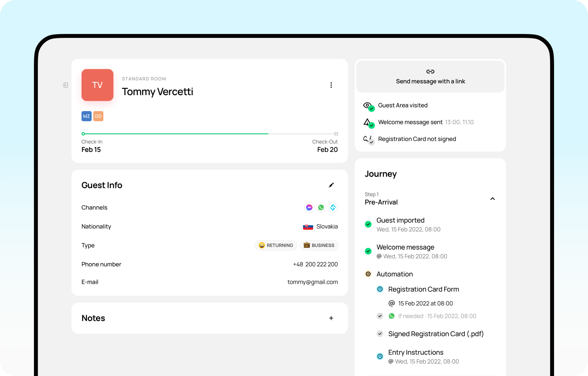The height and width of the screenshot is (376, 588).
Task: Click the RETURNING type chip
Action: (x=276, y=245)
